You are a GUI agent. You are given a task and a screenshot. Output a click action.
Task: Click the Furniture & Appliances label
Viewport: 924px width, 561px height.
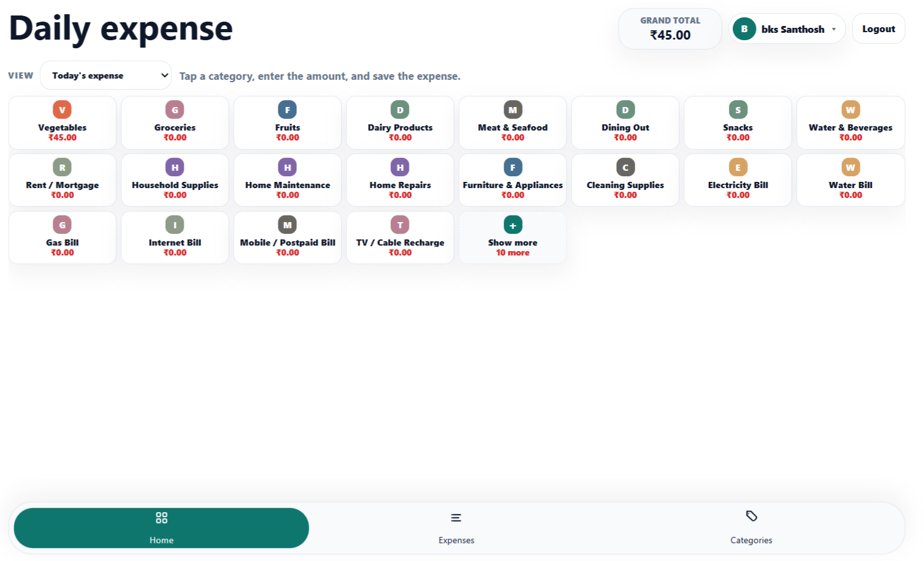click(512, 185)
